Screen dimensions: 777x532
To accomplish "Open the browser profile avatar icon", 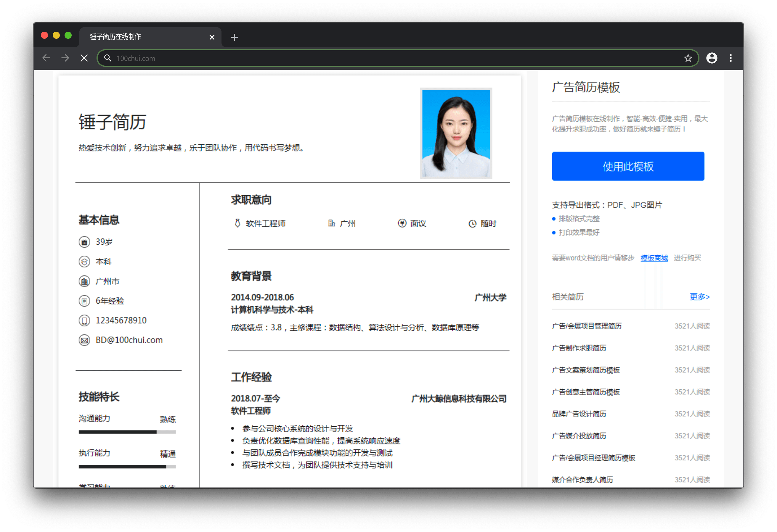I will pyautogui.click(x=712, y=58).
